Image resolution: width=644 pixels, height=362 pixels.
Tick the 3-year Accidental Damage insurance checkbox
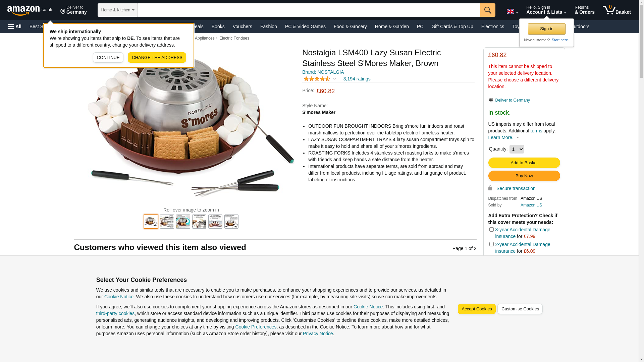tap(491, 230)
